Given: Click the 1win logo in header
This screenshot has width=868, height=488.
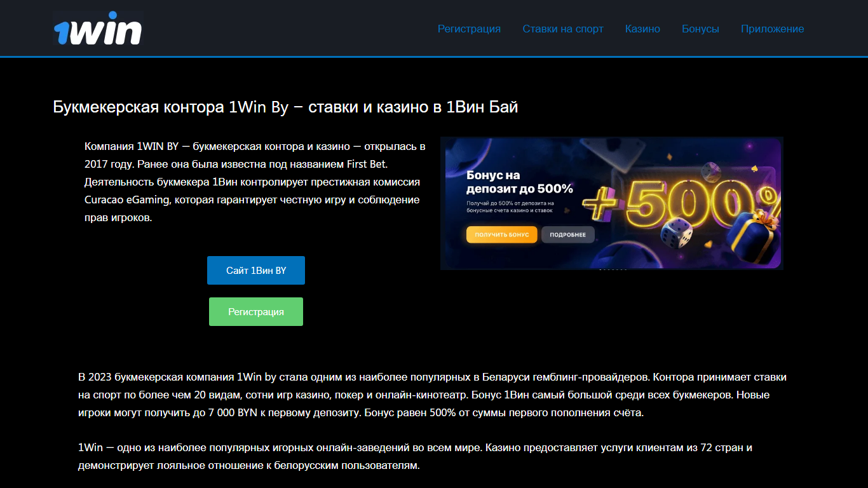Looking at the screenshot, I should [x=98, y=29].
